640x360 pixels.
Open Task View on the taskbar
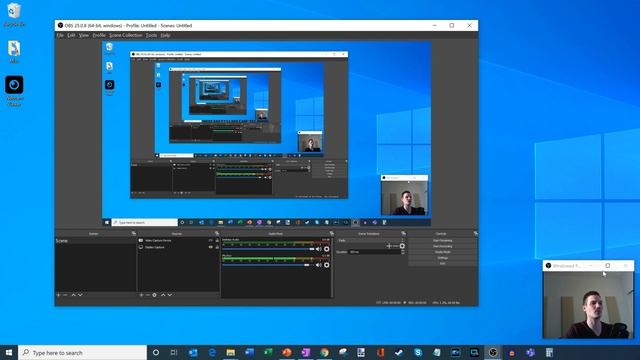click(174, 352)
